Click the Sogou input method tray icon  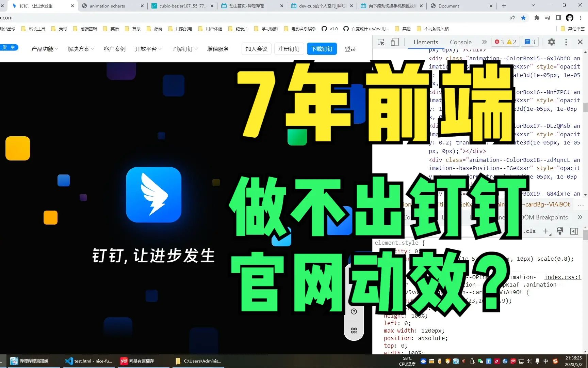click(555, 361)
